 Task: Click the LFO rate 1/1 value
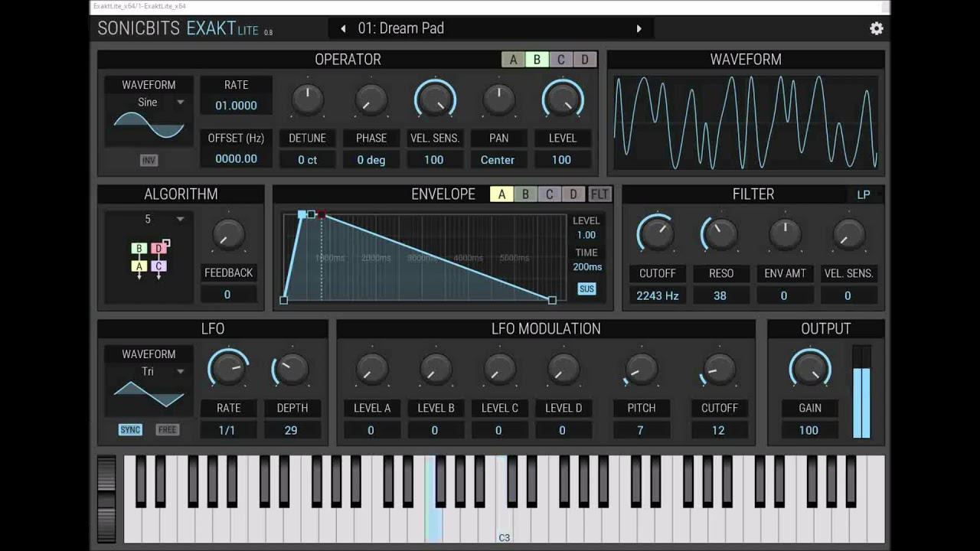click(x=227, y=430)
